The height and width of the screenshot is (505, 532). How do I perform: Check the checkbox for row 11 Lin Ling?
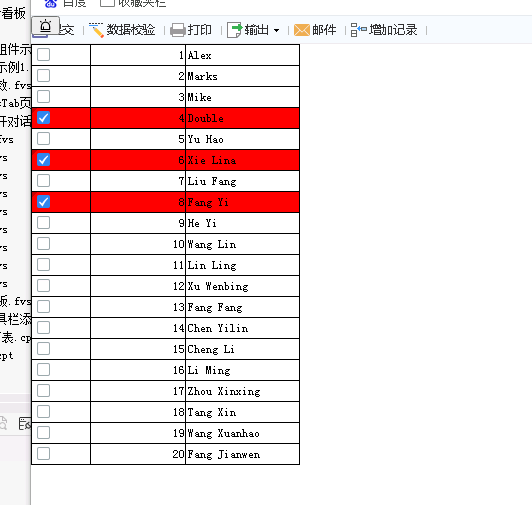[43, 265]
